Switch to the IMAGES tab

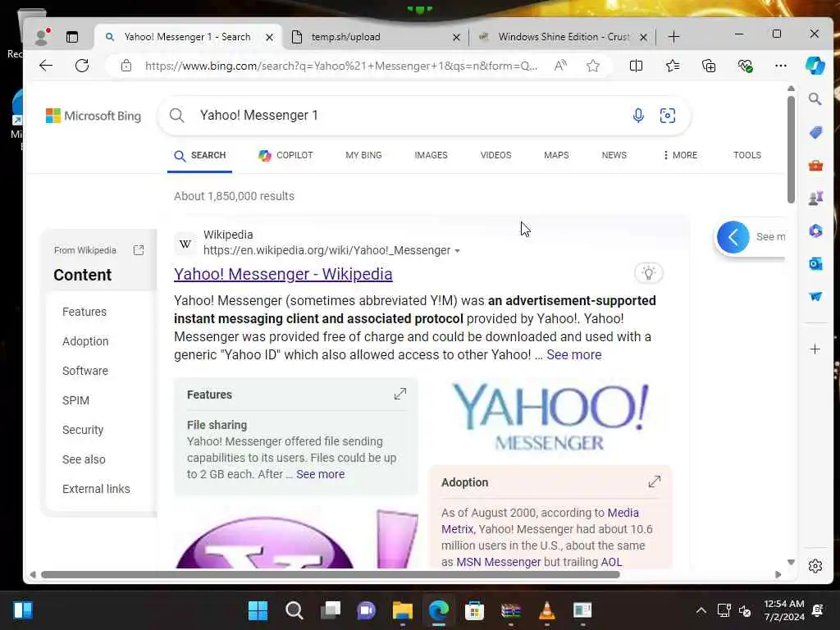pos(431,155)
